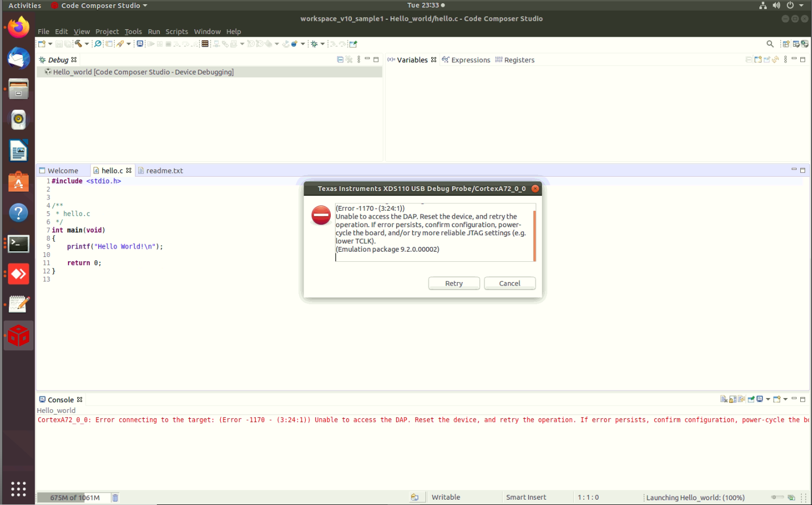Expand the Debug bug dropdown arrow

point(323,44)
